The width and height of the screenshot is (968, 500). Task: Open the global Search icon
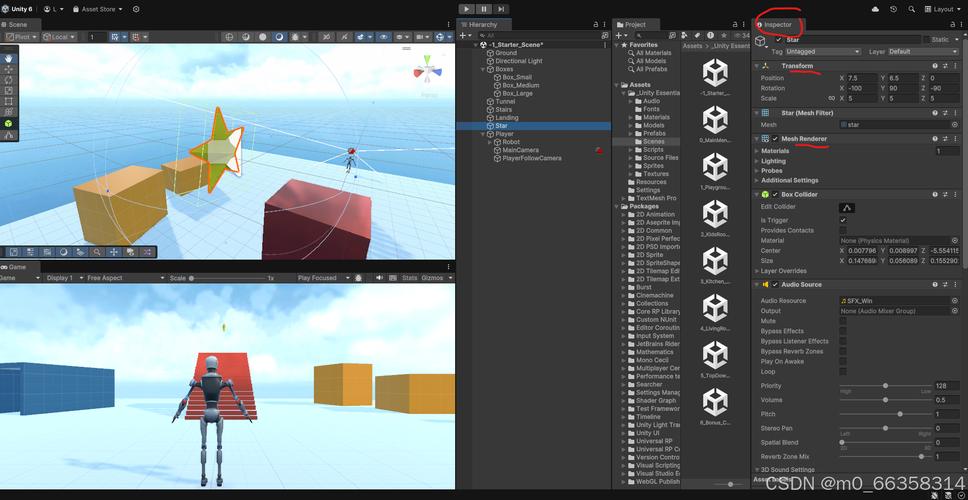click(x=911, y=9)
